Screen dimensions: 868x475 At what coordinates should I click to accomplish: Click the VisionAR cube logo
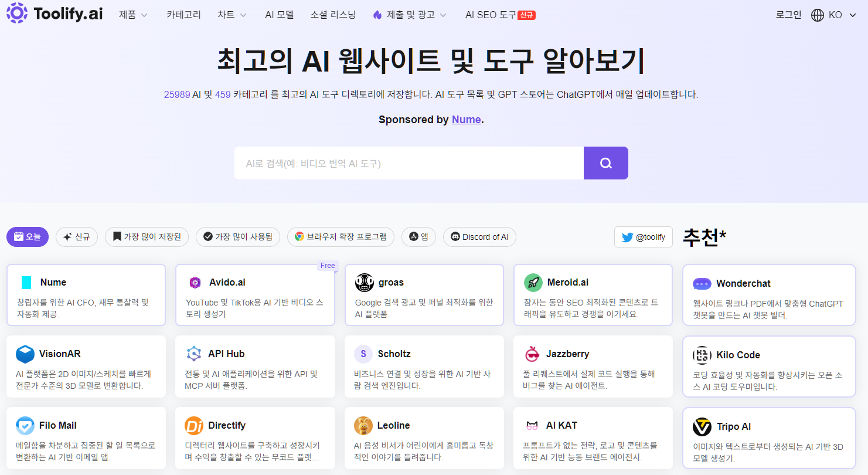click(25, 354)
